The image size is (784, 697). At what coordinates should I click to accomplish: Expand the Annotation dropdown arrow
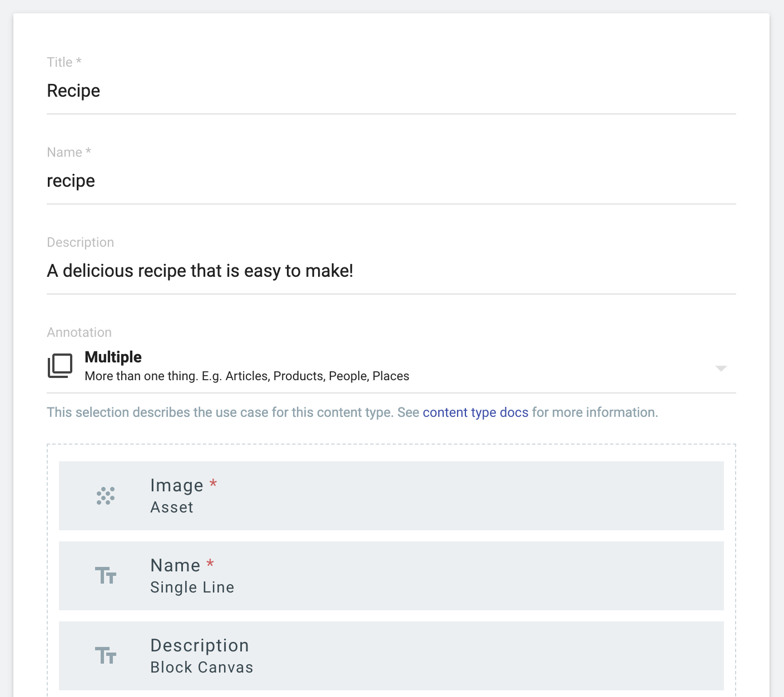[721, 369]
